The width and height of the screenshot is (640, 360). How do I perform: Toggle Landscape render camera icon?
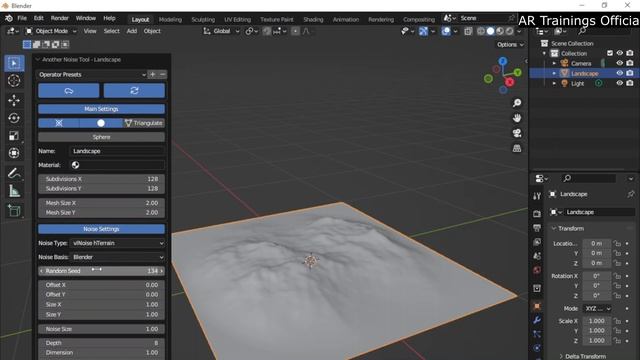coord(630,73)
